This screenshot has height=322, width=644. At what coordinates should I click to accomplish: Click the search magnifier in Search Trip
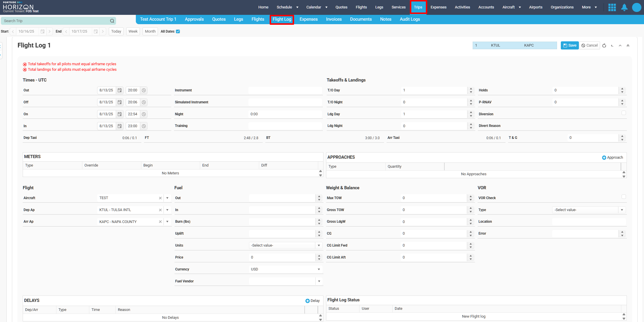(112, 21)
